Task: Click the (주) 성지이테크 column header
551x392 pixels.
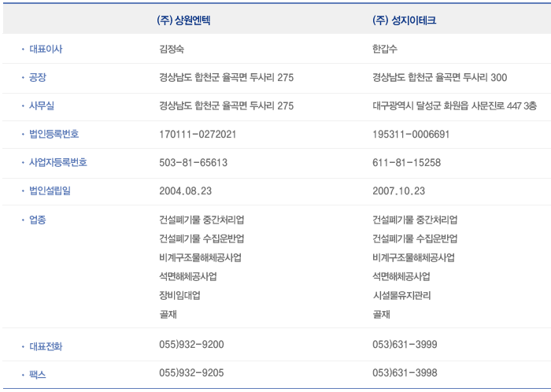Action: (404, 20)
